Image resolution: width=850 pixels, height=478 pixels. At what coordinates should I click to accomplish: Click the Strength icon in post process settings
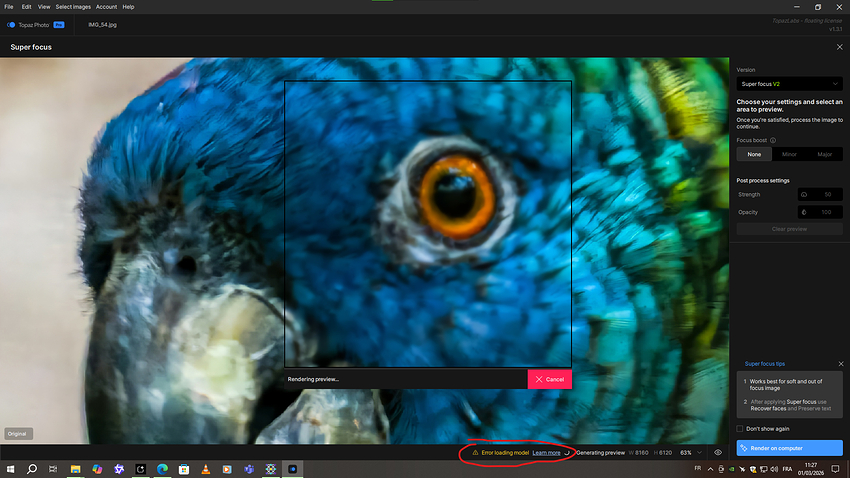click(804, 194)
